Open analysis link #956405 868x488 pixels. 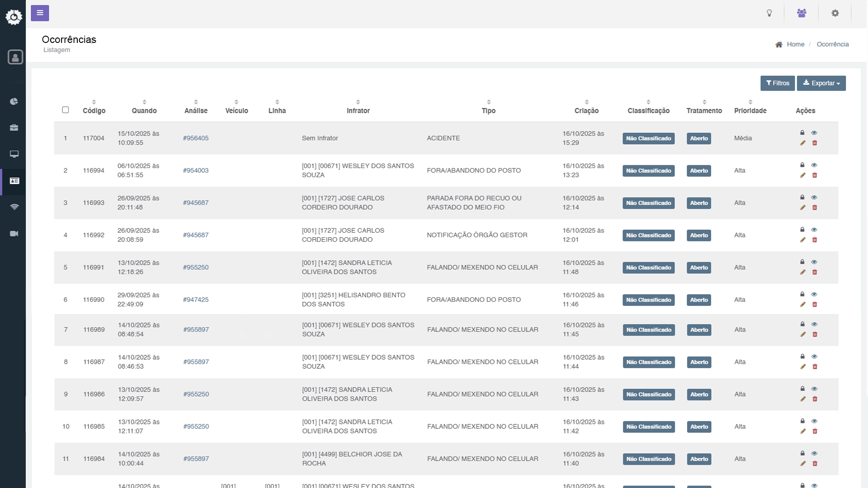coord(196,138)
